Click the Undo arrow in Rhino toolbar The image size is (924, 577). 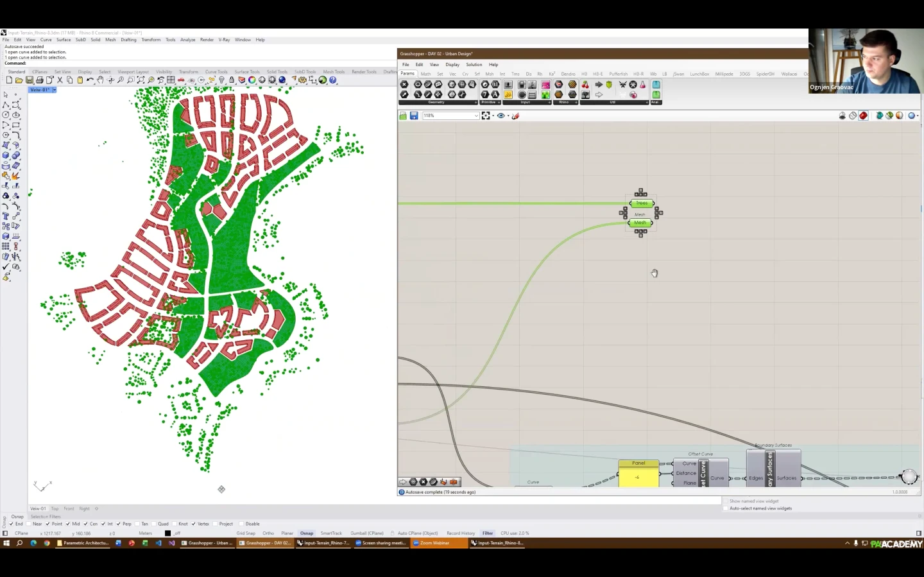(90, 80)
